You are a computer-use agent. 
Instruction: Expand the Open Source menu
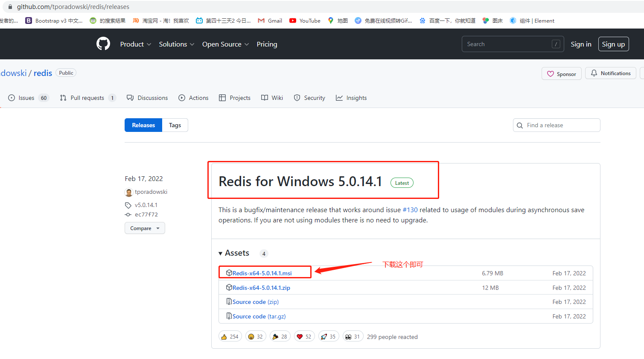[225, 44]
